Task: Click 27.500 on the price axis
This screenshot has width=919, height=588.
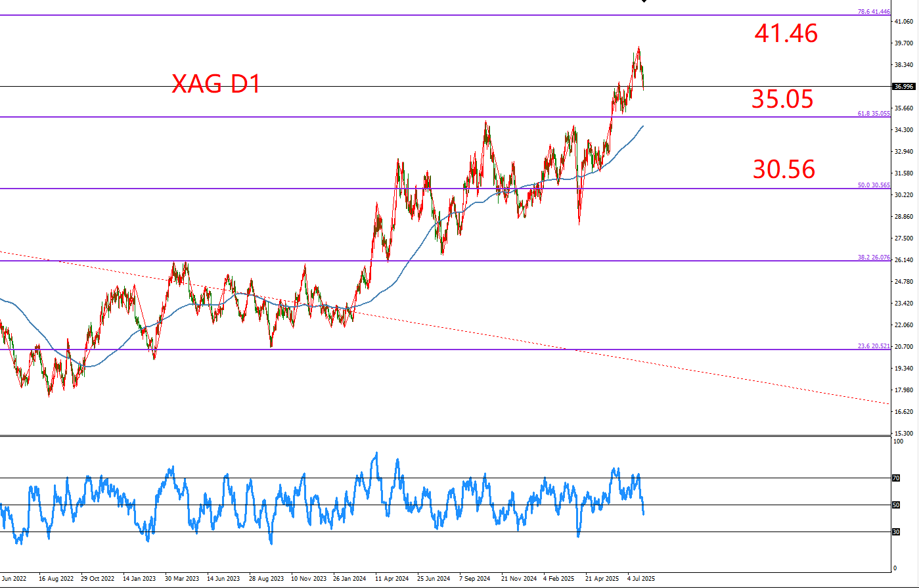Action: pyautogui.click(x=904, y=238)
